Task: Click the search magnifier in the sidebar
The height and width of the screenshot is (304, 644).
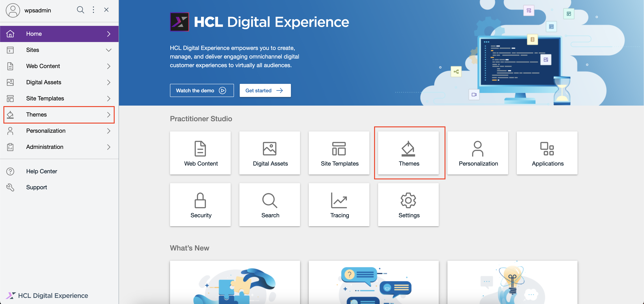Action: (80, 10)
